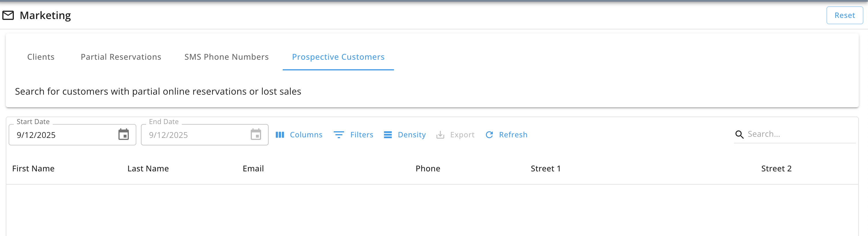
Task: Click the search magnifier icon
Action: (739, 134)
